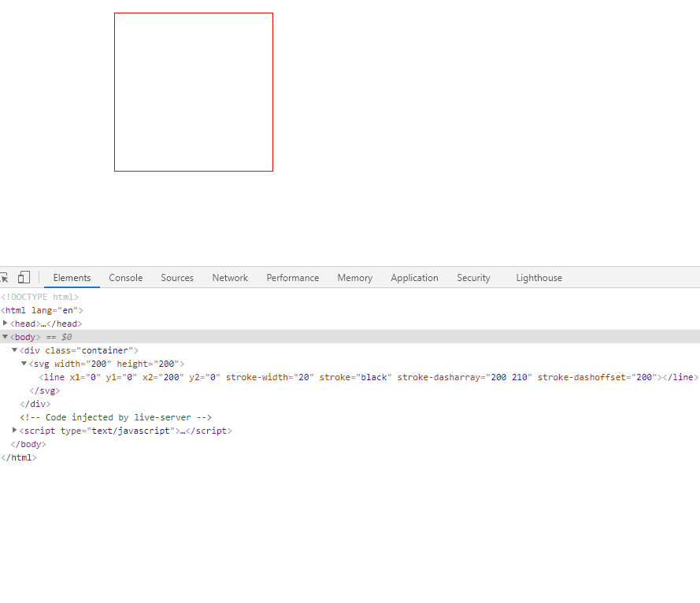Select the closing body tag
Viewport: 700px width, 603px height.
[x=28, y=444]
